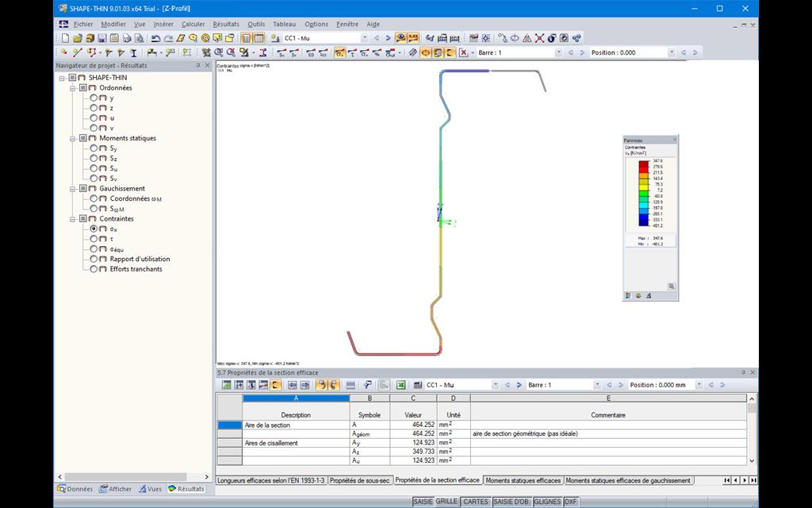Screen dimensions: 812x508
Task: Click the New document icon
Action: pos(65,38)
